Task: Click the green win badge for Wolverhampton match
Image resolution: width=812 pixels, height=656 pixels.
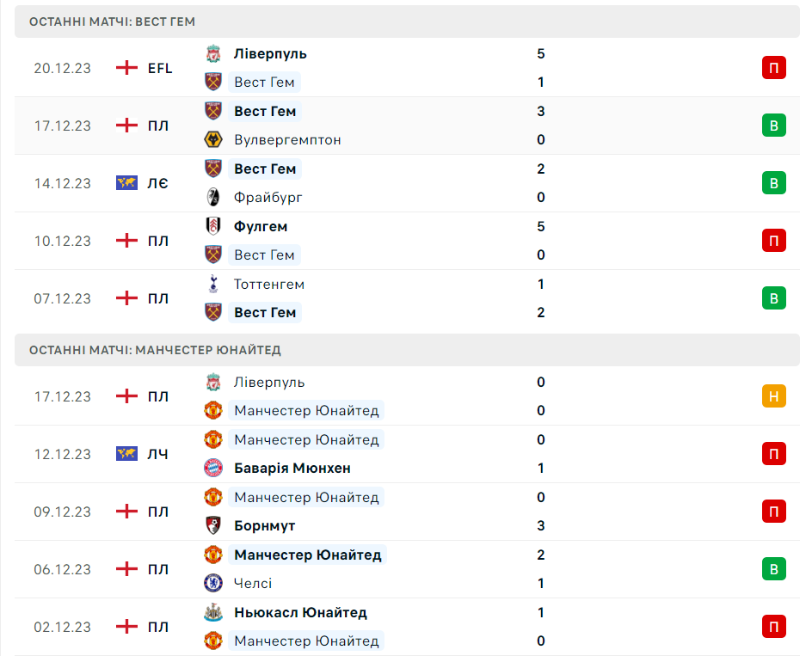Action: click(773, 126)
